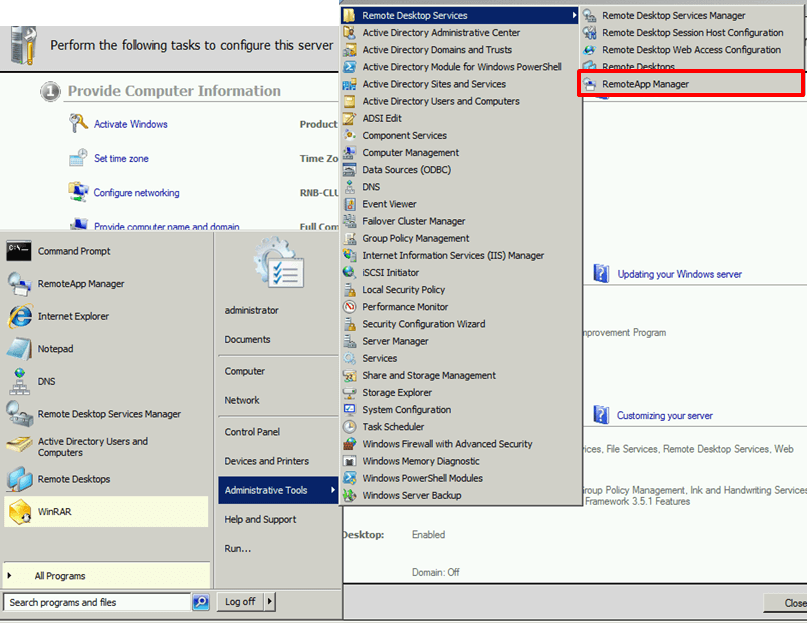Click the search magnifier button
This screenshot has height=623, width=807.
click(200, 602)
